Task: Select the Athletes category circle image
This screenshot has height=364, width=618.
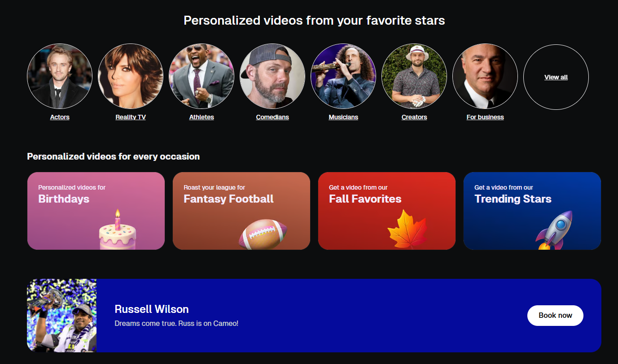Action: pyautogui.click(x=202, y=76)
